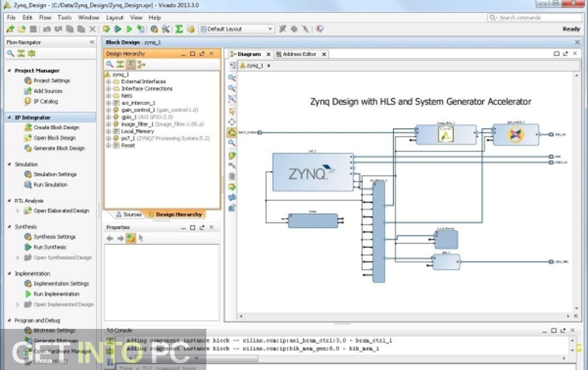Image resolution: width=588 pixels, height=370 pixels.
Task: Toggle the highlighted Design Hierarchy view button
Action: [131, 65]
